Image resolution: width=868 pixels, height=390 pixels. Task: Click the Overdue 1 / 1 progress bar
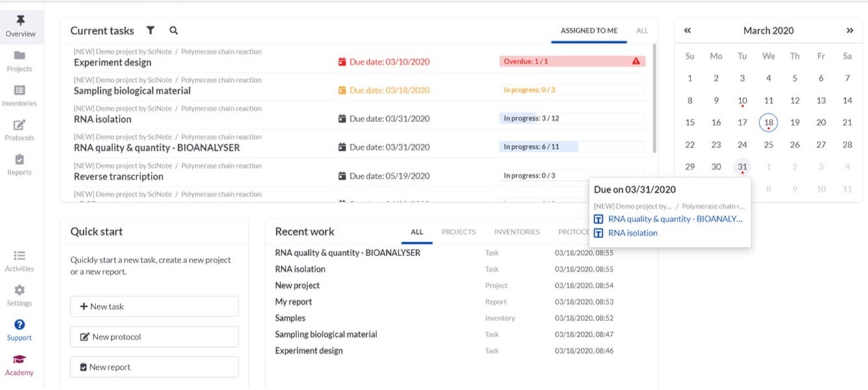[x=572, y=62]
